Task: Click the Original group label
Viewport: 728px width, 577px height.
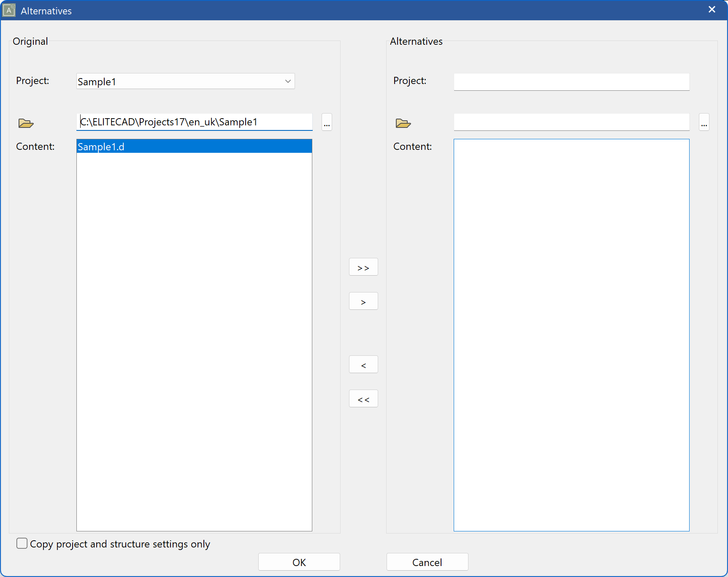Action: coord(30,41)
